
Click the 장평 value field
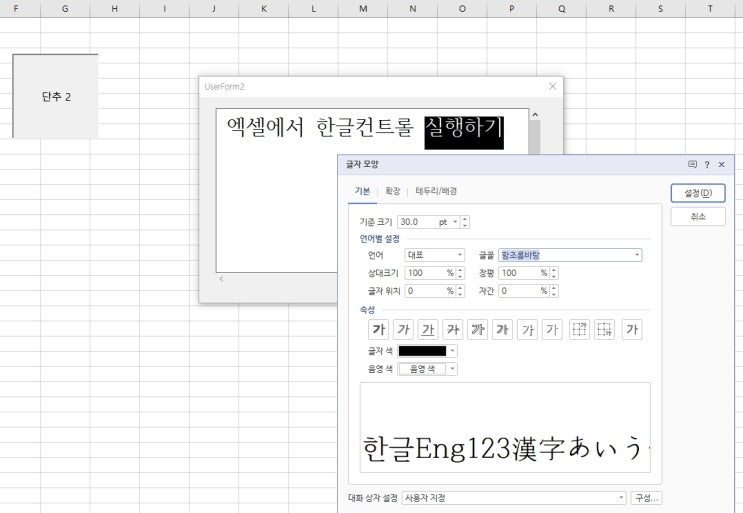click(519, 273)
